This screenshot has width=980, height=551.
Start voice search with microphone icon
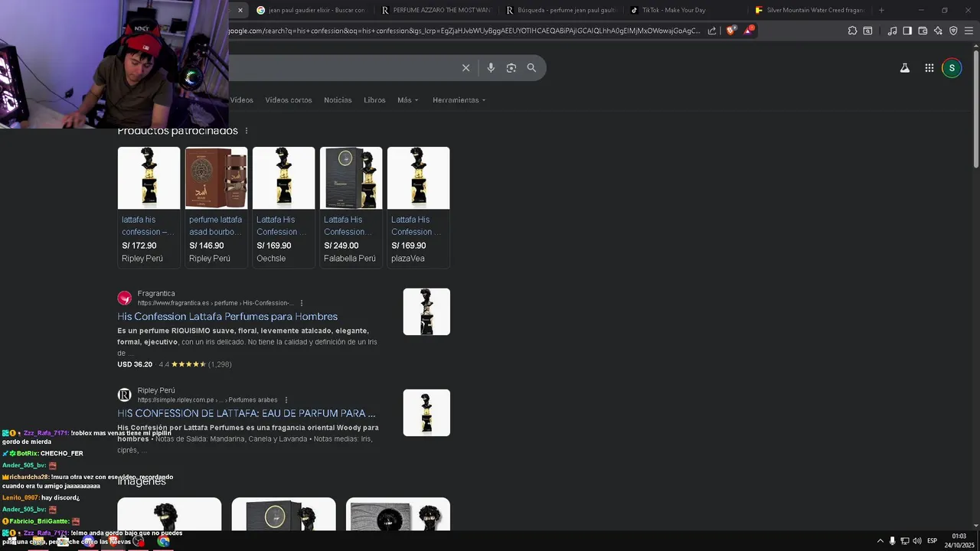click(x=491, y=68)
